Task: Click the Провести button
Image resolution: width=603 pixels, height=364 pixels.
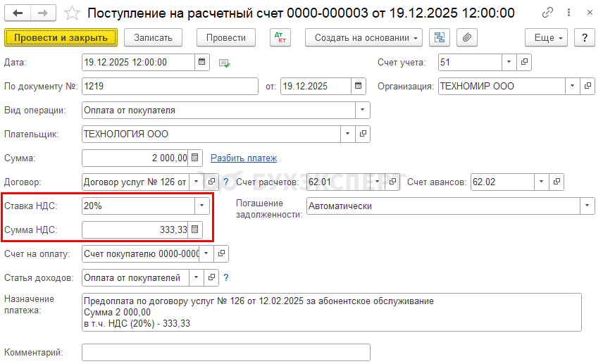Action: coord(225,38)
